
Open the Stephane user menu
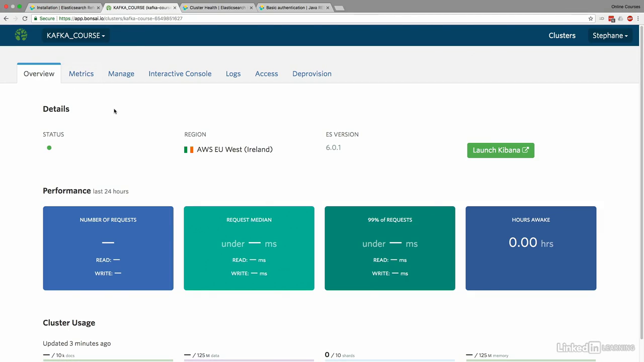coord(610,36)
